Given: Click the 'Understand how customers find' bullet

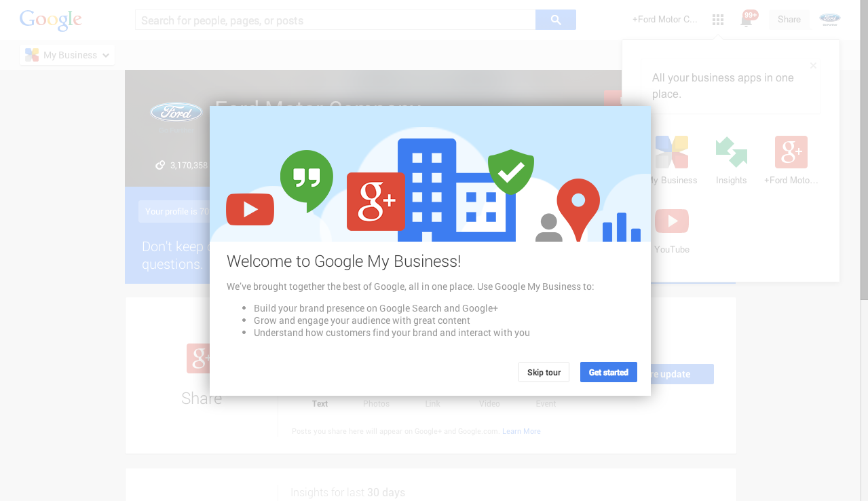Looking at the screenshot, I should (x=392, y=333).
